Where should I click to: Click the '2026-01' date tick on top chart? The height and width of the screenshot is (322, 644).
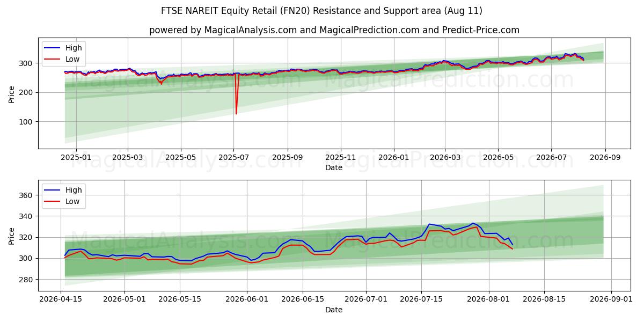tap(394, 158)
